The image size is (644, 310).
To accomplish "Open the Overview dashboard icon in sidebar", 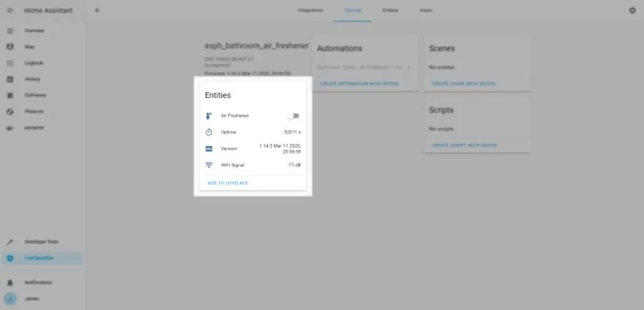I will coord(10,31).
